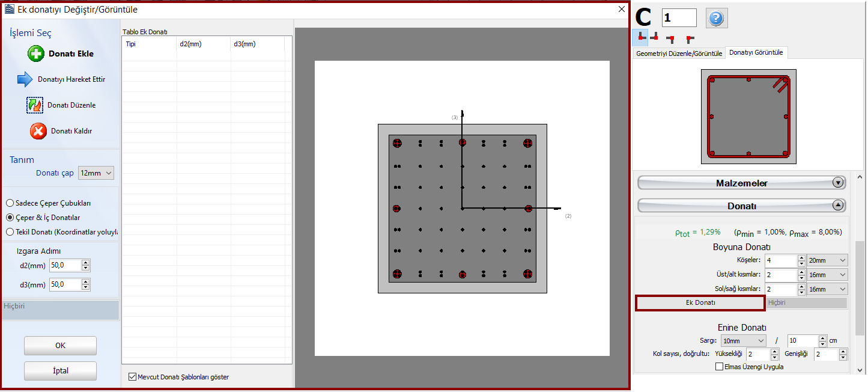868x392 pixels.
Task: Select the first corner orientation icon (selected)
Action: pyautogui.click(x=640, y=38)
